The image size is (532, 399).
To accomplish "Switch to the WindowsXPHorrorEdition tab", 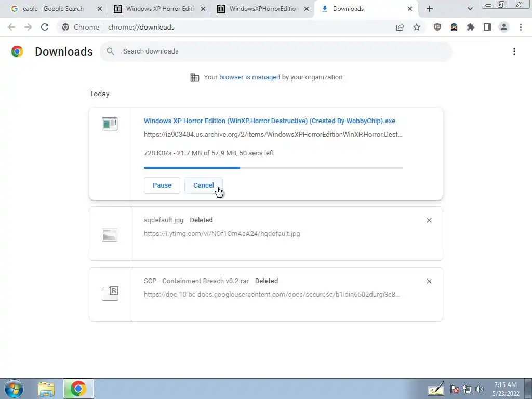I will [x=263, y=9].
